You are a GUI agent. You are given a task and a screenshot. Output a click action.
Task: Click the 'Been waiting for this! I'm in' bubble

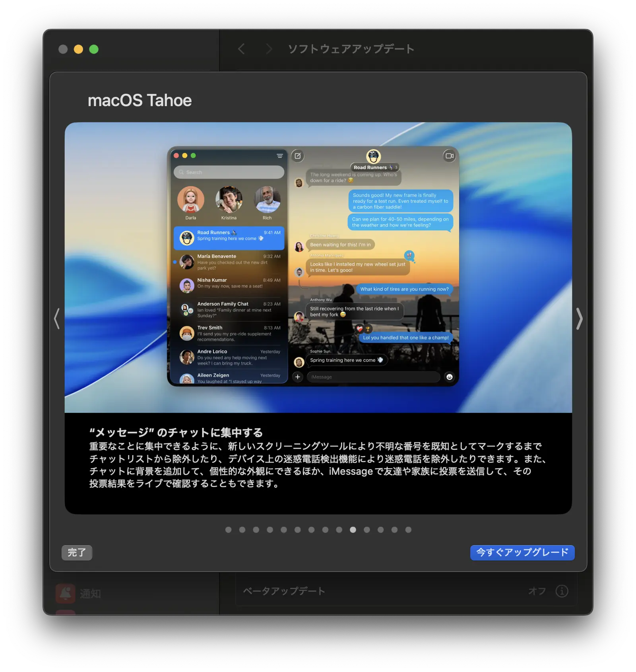pyautogui.click(x=340, y=245)
